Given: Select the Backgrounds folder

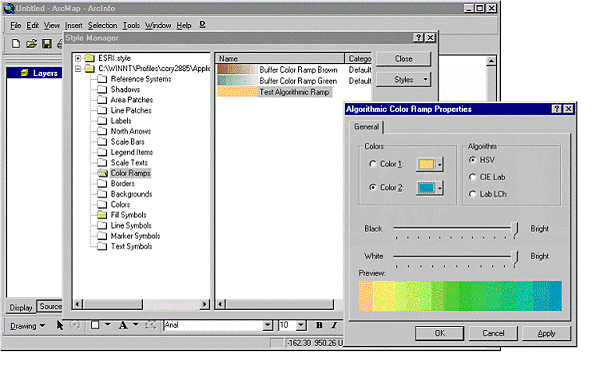Looking at the screenshot, I should (x=131, y=194).
